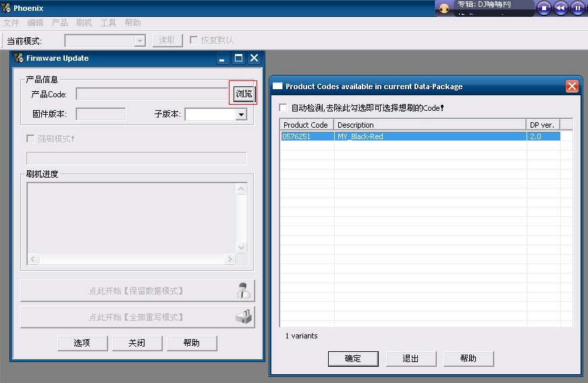Pause playback in the media player widget
This screenshot has height=383, width=588.
click(x=578, y=8)
